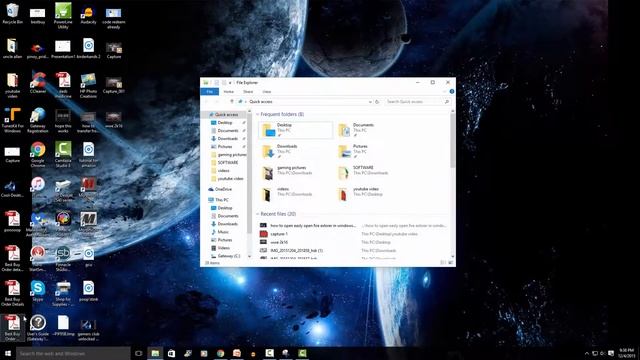The image size is (640, 360).
Task: Select the 'code redeem already' desktop image
Action: tap(113, 18)
